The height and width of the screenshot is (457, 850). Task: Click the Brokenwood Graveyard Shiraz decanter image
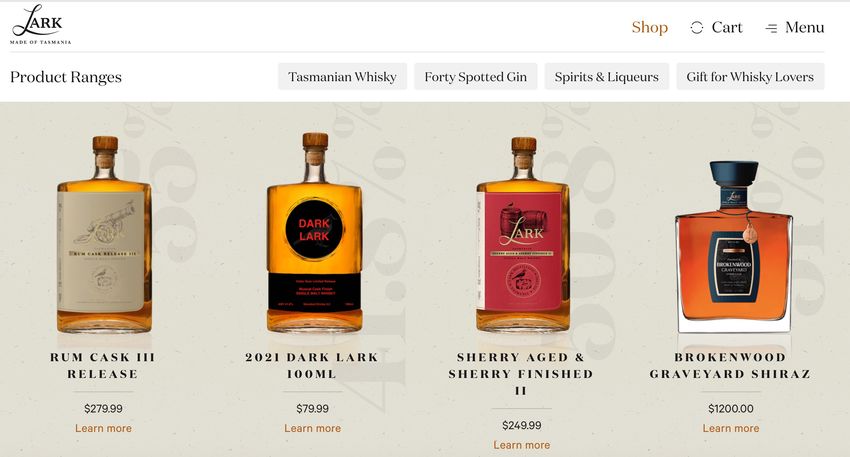pyautogui.click(x=733, y=247)
